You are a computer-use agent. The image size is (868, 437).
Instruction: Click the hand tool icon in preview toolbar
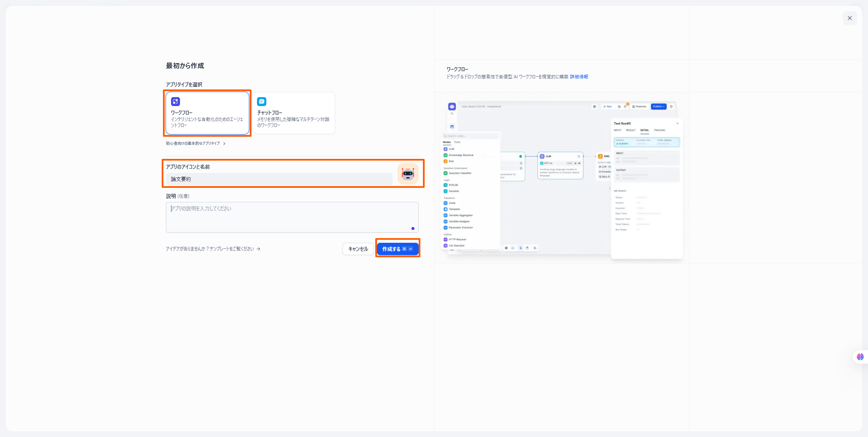click(527, 248)
